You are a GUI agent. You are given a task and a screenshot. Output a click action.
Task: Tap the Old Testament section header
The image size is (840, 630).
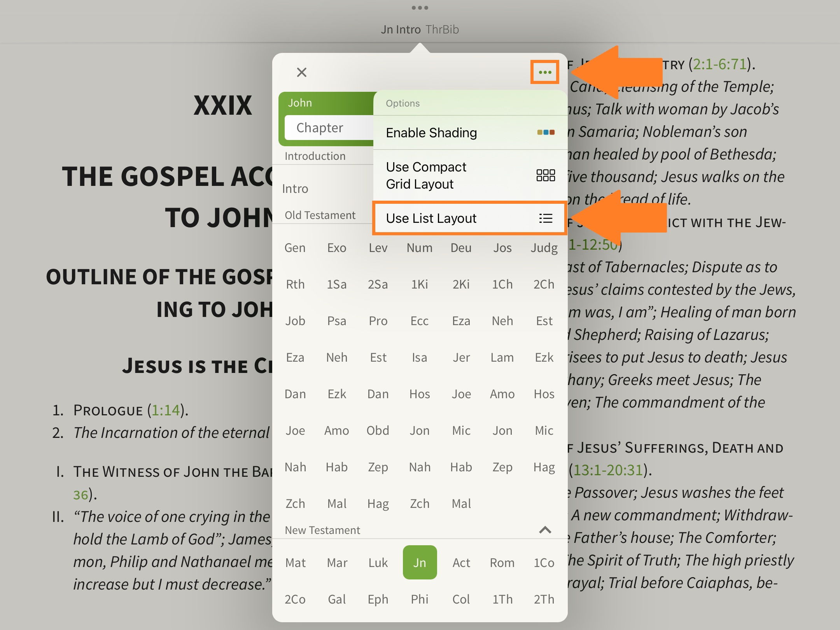[320, 215]
